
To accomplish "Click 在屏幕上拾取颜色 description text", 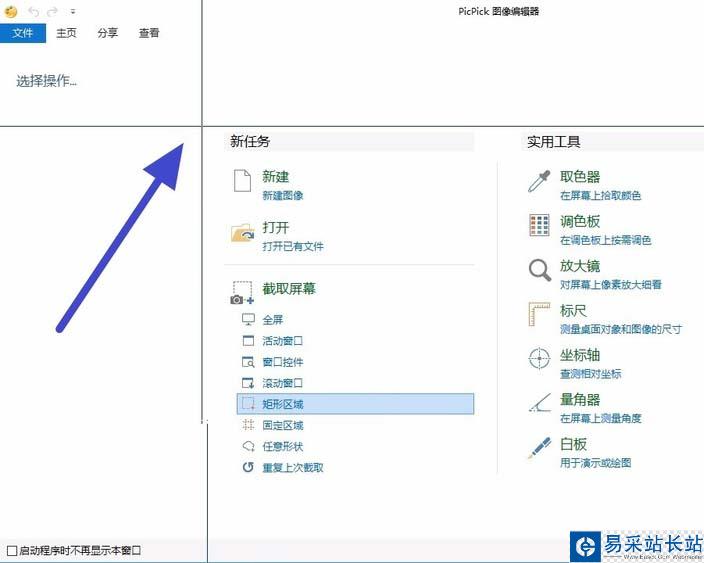I will coord(600,195).
